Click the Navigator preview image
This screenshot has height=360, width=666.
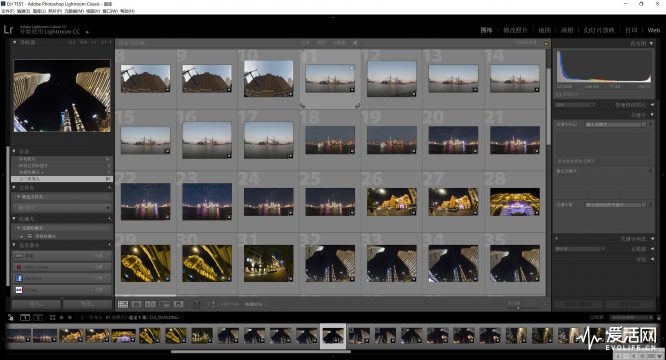pos(62,96)
